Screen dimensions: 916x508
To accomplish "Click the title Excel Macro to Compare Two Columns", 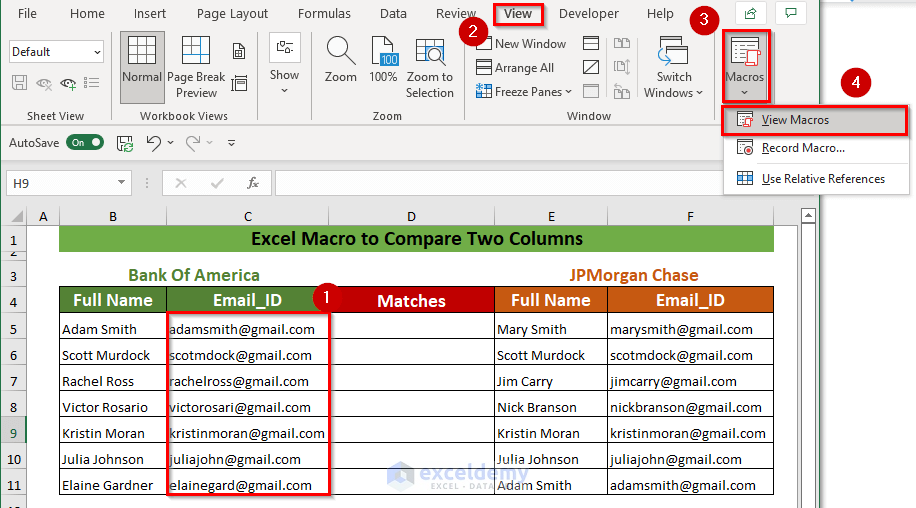I will 417,239.
